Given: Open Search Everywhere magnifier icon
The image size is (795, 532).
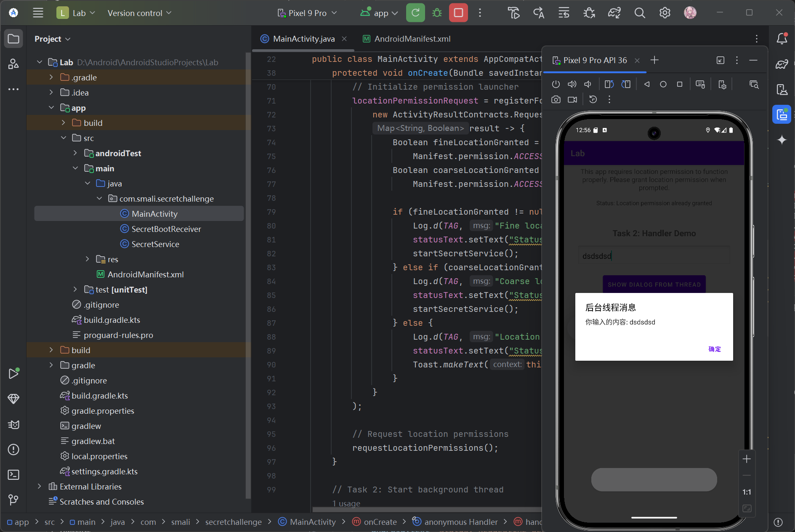Looking at the screenshot, I should 639,13.
